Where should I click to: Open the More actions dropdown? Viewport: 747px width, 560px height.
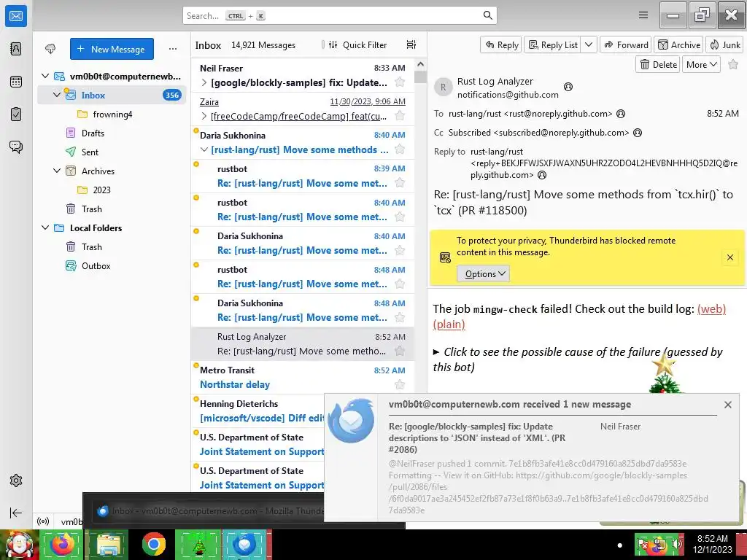[x=701, y=64]
